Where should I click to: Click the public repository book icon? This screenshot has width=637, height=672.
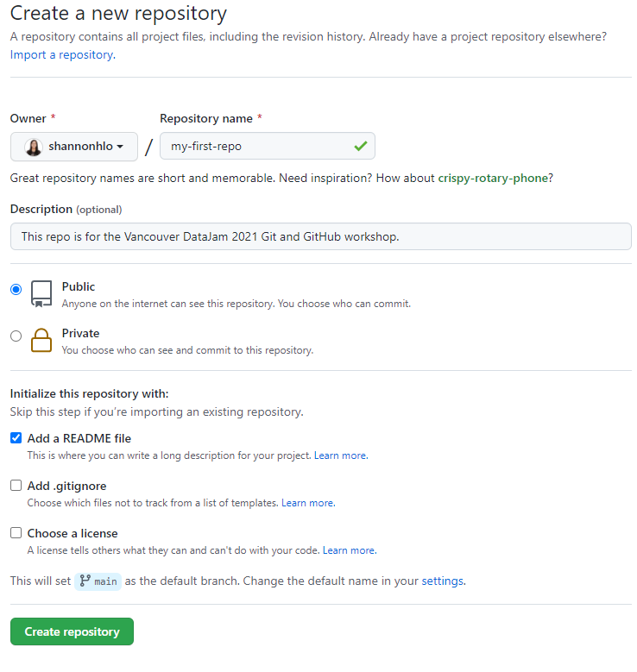pos(41,293)
